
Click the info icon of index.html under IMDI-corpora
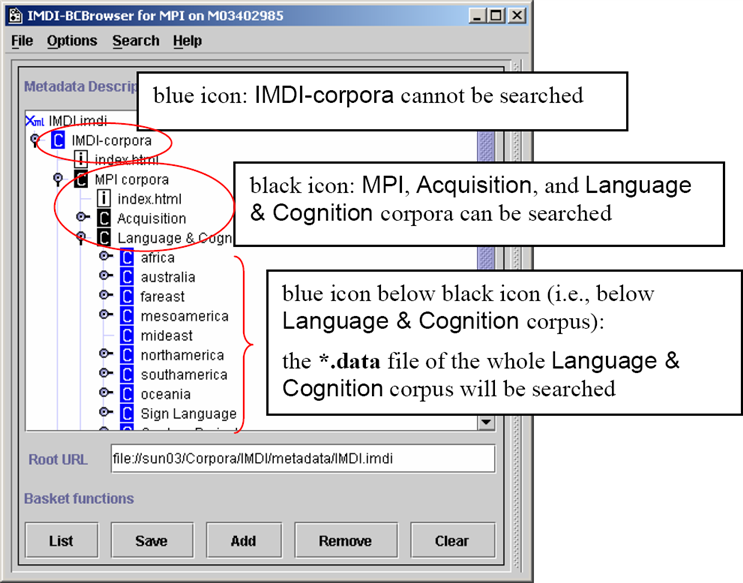point(81,159)
